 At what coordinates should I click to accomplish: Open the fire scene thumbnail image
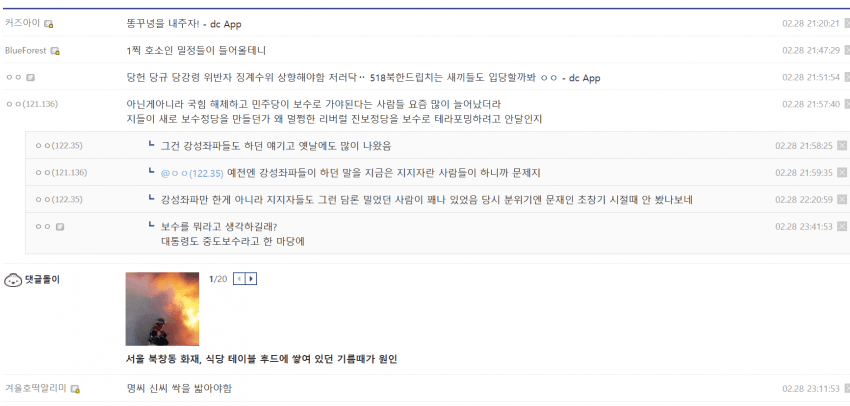(x=162, y=308)
